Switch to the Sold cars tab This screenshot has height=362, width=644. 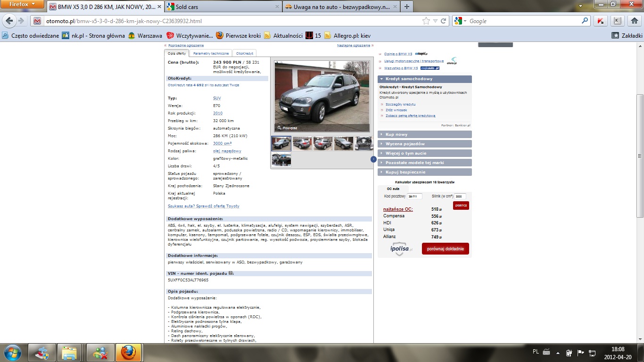[223, 7]
